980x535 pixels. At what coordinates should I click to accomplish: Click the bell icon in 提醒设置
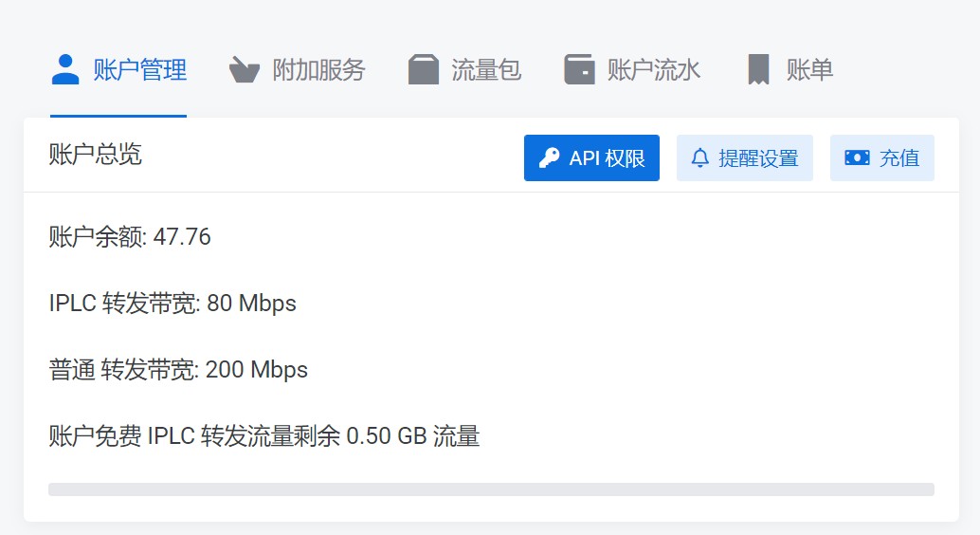pos(700,157)
